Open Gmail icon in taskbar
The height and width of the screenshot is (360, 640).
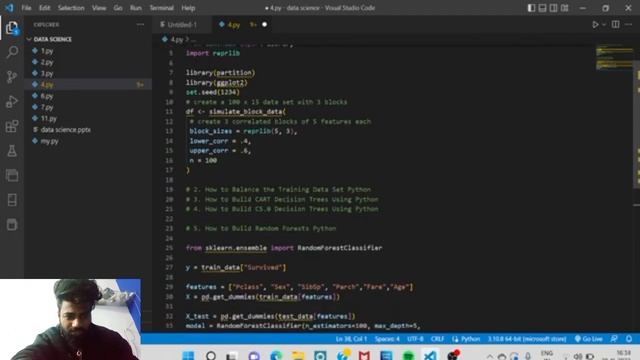pos(364,355)
